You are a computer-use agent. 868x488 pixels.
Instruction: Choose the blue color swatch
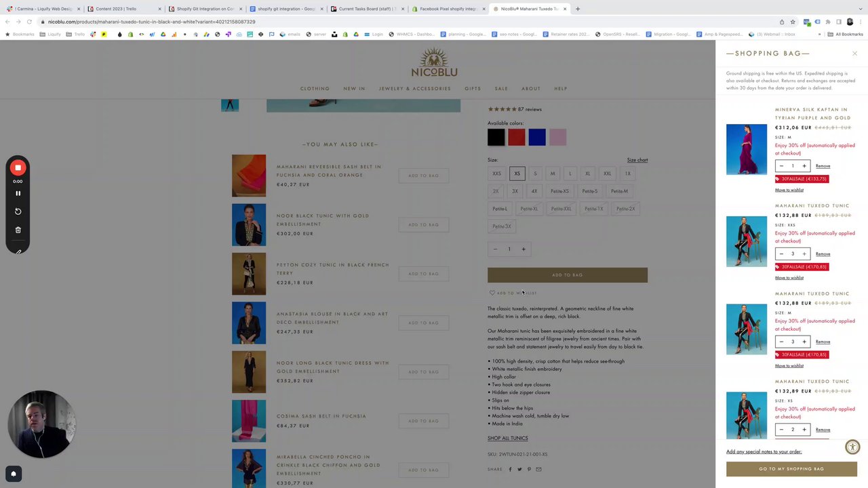537,138
